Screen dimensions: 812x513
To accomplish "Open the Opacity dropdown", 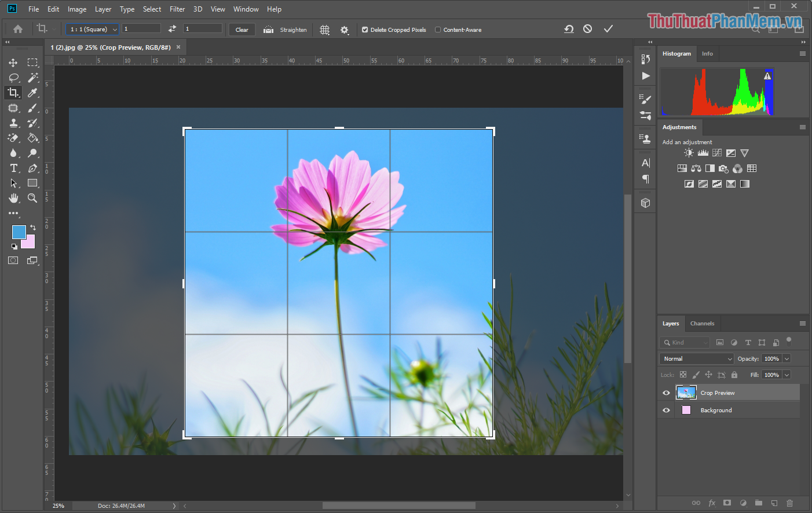I will click(787, 358).
